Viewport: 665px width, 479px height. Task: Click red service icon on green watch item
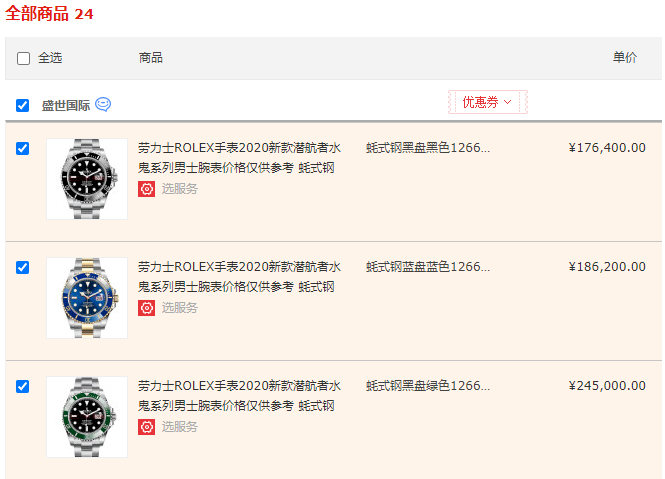click(146, 427)
